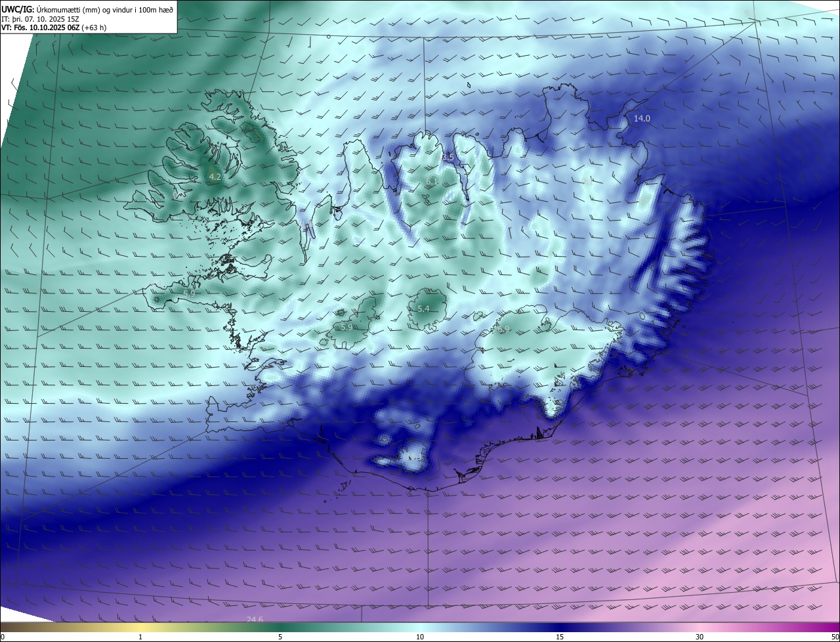This screenshot has height=642, width=840.
Task: Click the 6.9 value over the Vatnajökull outline
Action: coord(503,330)
